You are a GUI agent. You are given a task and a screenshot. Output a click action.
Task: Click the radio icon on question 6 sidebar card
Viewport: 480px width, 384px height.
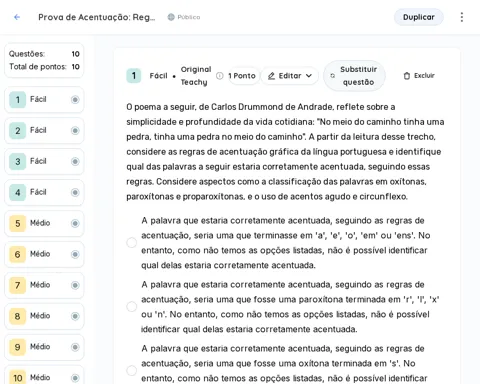(75, 254)
